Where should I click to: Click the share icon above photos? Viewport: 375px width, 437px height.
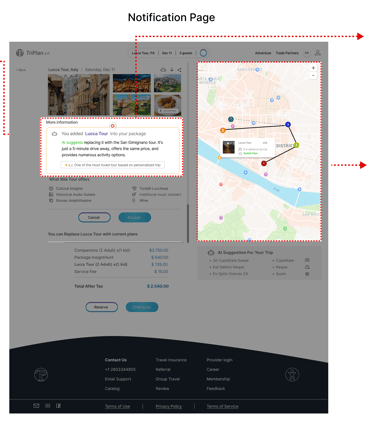(x=179, y=70)
